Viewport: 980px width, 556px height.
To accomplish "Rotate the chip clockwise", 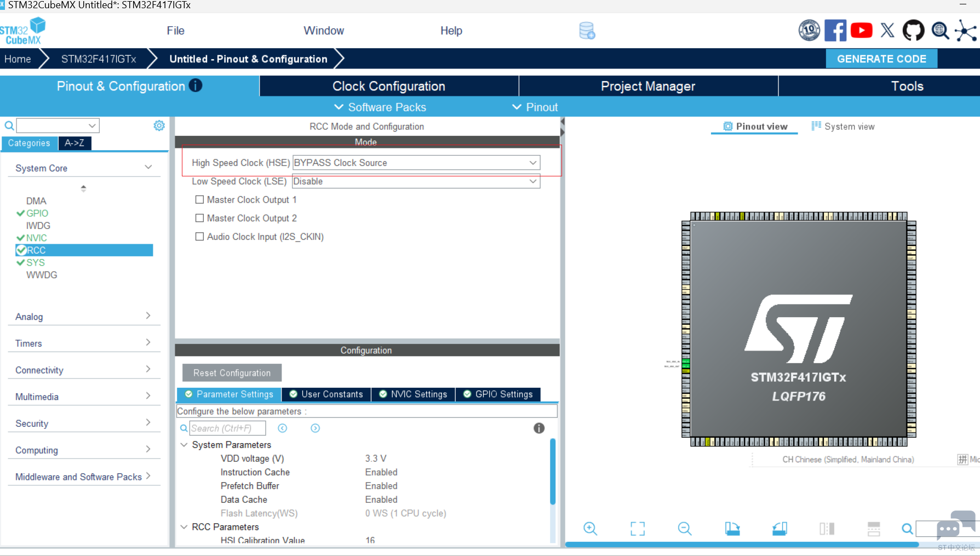I will pos(732,529).
